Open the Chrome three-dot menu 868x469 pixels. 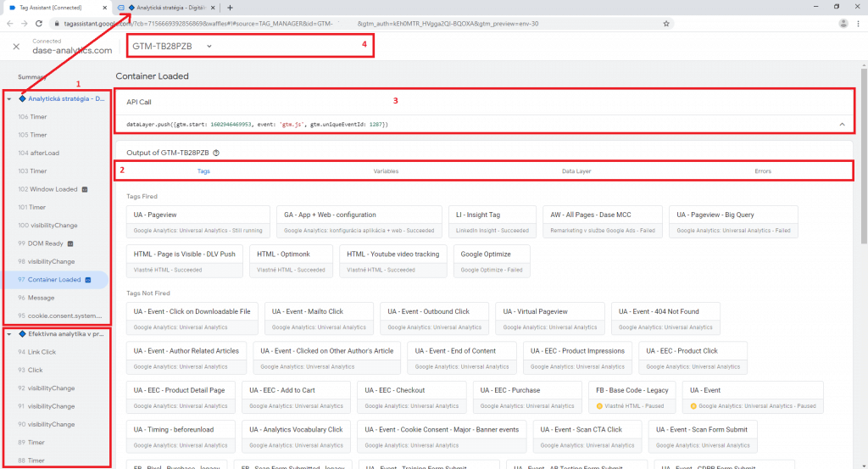point(858,23)
